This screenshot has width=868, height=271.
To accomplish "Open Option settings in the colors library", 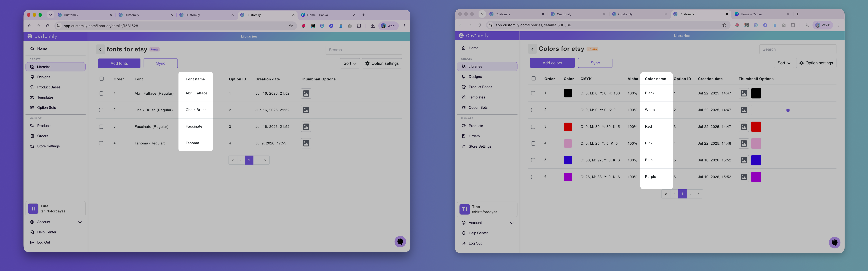I will 816,63.
